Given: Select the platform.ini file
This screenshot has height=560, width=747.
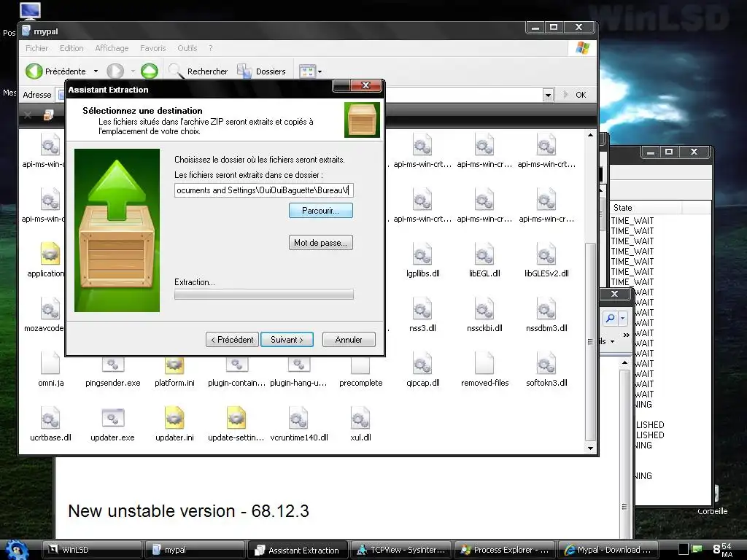Looking at the screenshot, I should coord(174,373).
